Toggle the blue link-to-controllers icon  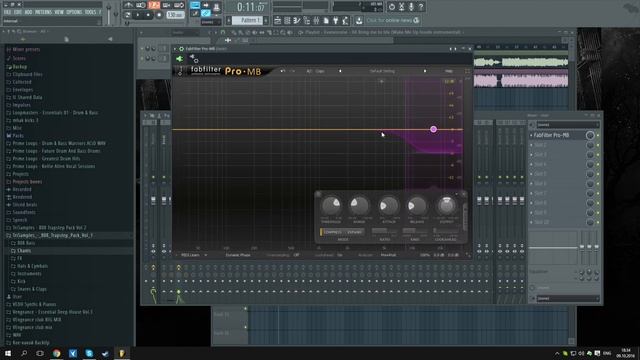coord(206,13)
